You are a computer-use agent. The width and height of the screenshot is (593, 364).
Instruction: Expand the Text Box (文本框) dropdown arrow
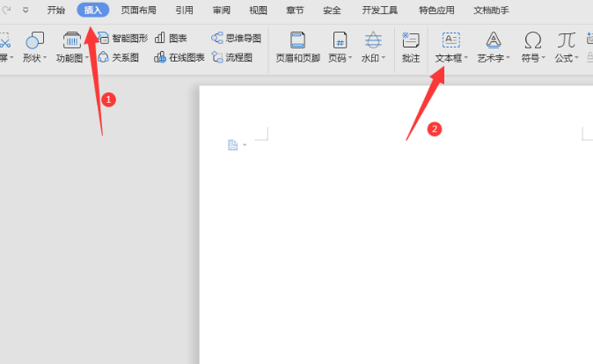466,58
